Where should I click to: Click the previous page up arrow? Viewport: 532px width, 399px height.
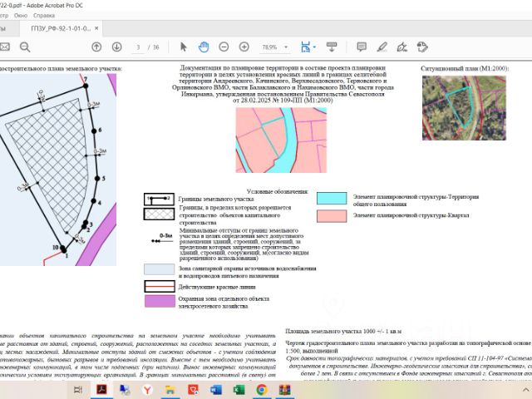coord(96,47)
